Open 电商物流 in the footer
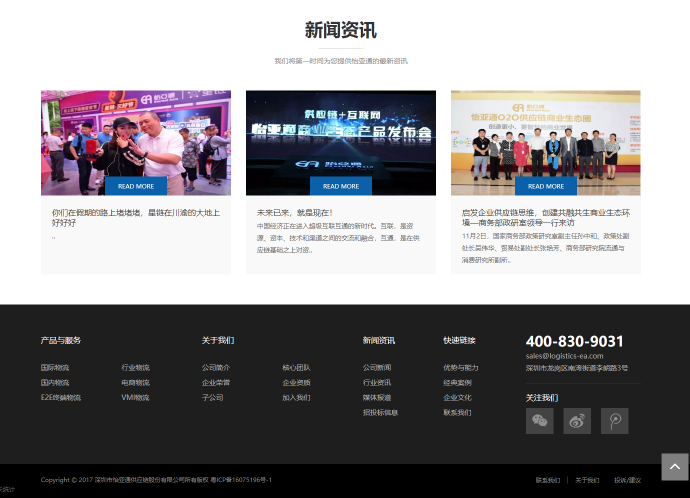The width and height of the screenshot is (690, 498). [x=135, y=383]
